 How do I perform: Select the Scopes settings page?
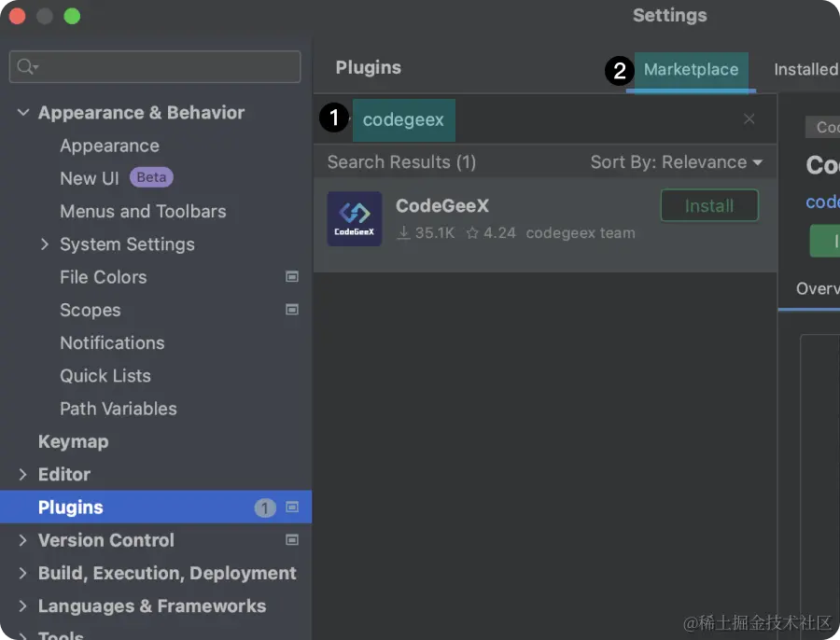pos(91,310)
